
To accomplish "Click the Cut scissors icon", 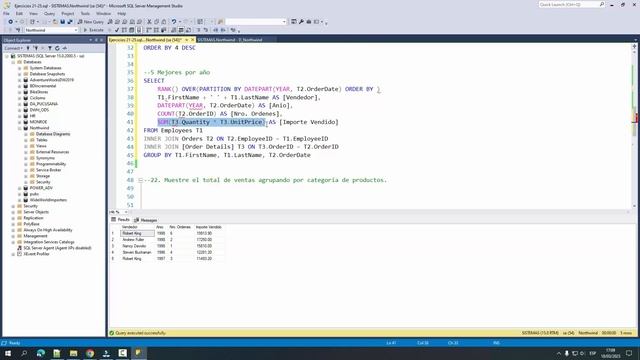I will click(x=149, y=22).
